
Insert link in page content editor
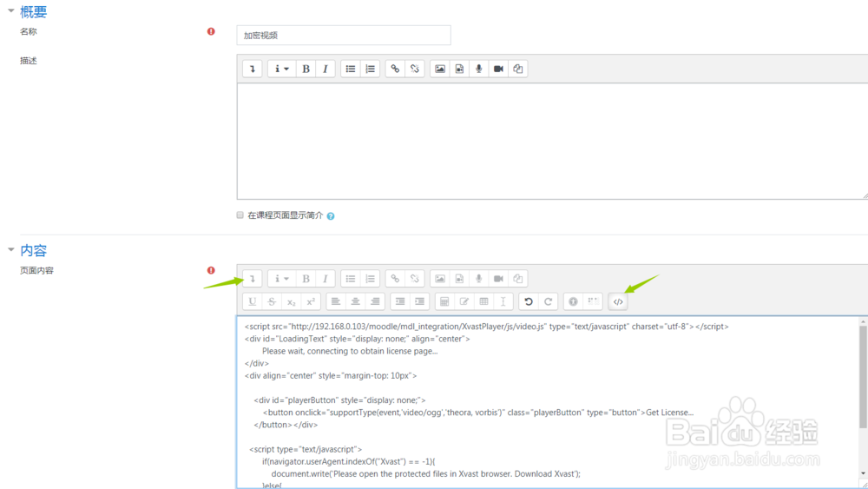(x=395, y=279)
